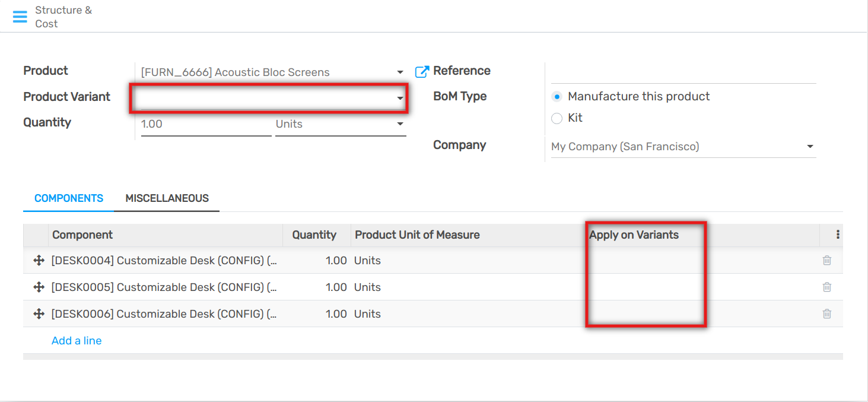This screenshot has height=402, width=868.
Task: Click Add a line link
Action: [x=77, y=341]
